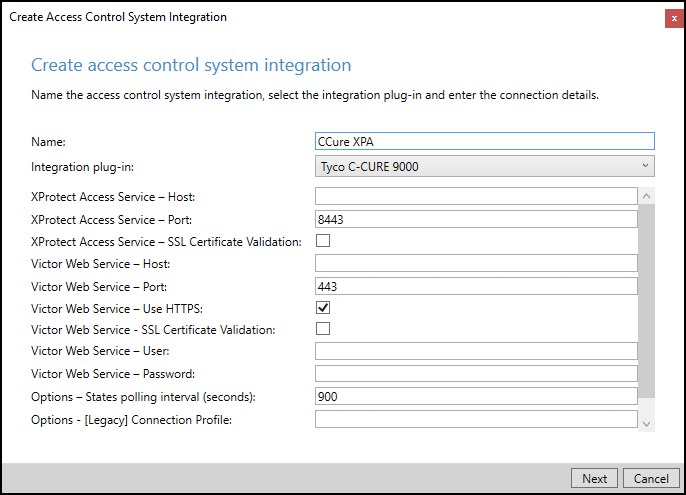Enable Victor Web Service SSL Certificate Validation
The width and height of the screenshot is (686, 495).
click(x=323, y=329)
